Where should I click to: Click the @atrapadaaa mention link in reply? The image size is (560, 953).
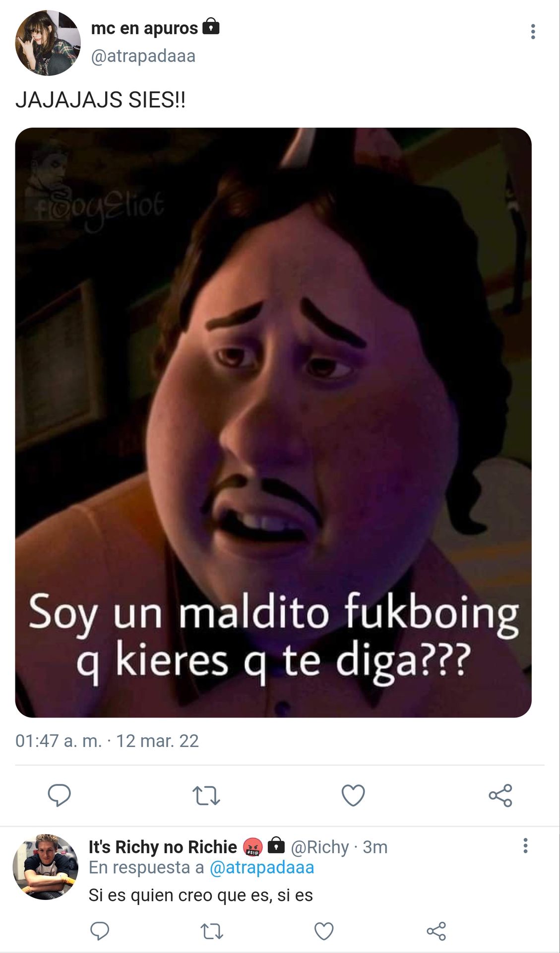(262, 868)
